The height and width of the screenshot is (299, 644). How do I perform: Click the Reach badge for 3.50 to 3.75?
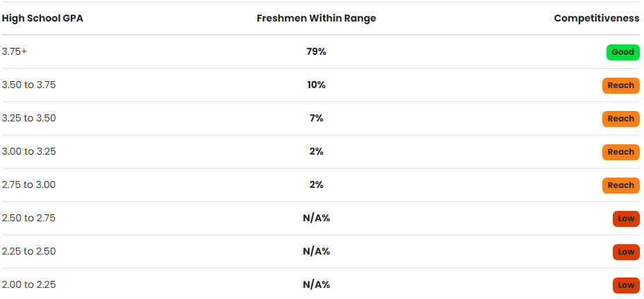pos(620,85)
